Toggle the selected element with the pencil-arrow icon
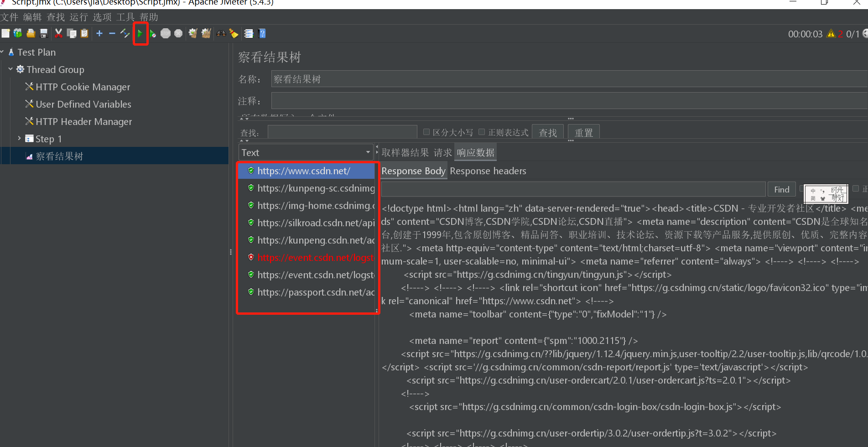Screen dimensions: 868x447 [x=125, y=33]
